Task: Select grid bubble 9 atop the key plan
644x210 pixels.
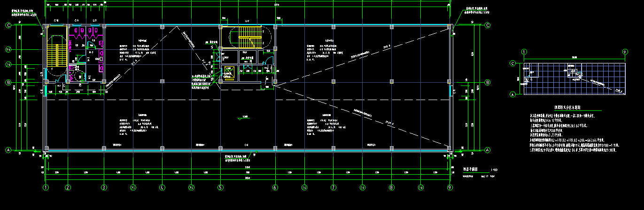Action: pos(625,51)
